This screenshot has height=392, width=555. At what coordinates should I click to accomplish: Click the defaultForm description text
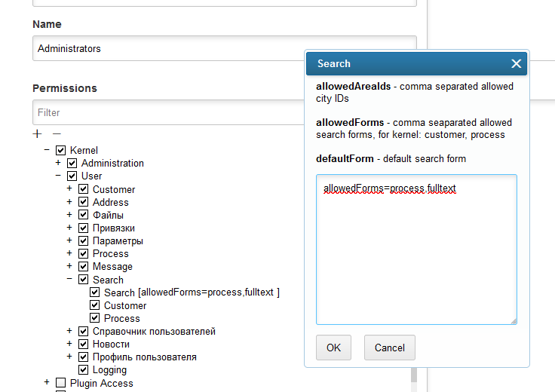pyautogui.click(x=391, y=158)
